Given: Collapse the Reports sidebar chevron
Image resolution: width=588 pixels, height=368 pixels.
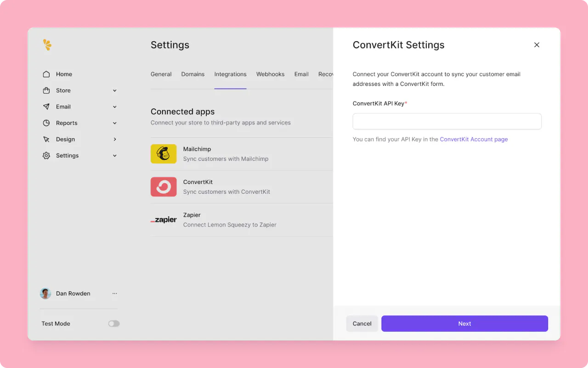Looking at the screenshot, I should 114,123.
